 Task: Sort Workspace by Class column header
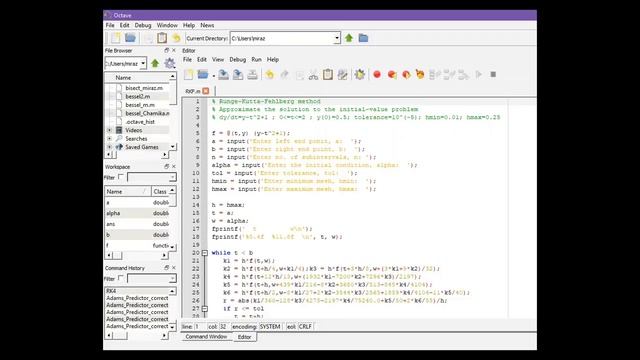tap(160, 191)
